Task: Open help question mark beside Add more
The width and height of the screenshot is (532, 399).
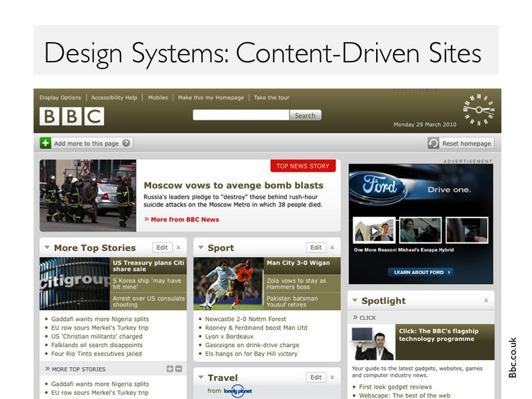Action: tap(126, 143)
